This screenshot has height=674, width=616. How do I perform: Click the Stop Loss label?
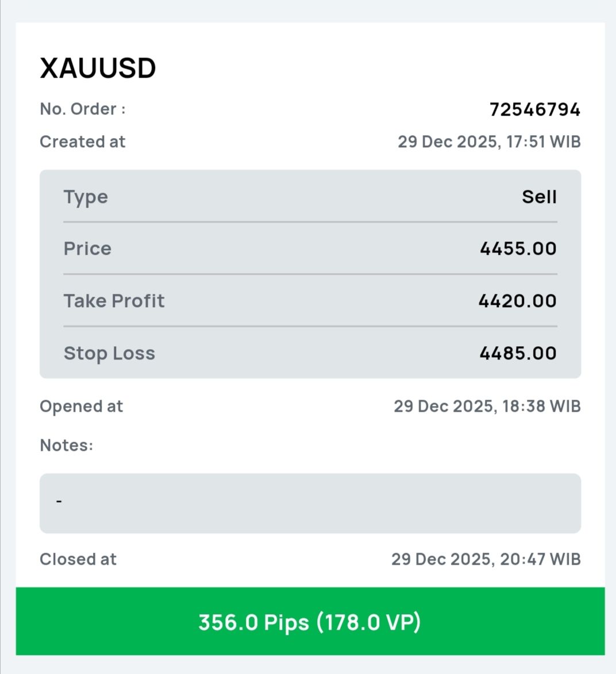(109, 353)
